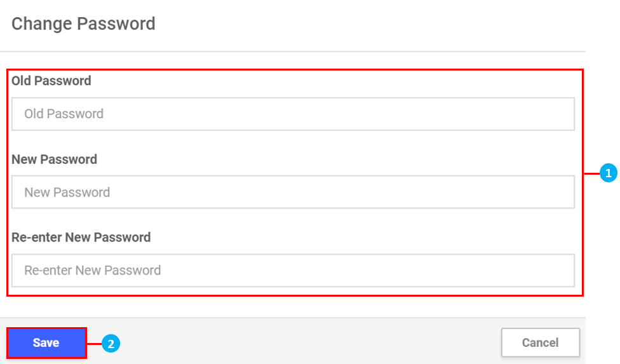Click the numbered callout badge 2
The height and width of the screenshot is (364, 620).
tap(111, 344)
